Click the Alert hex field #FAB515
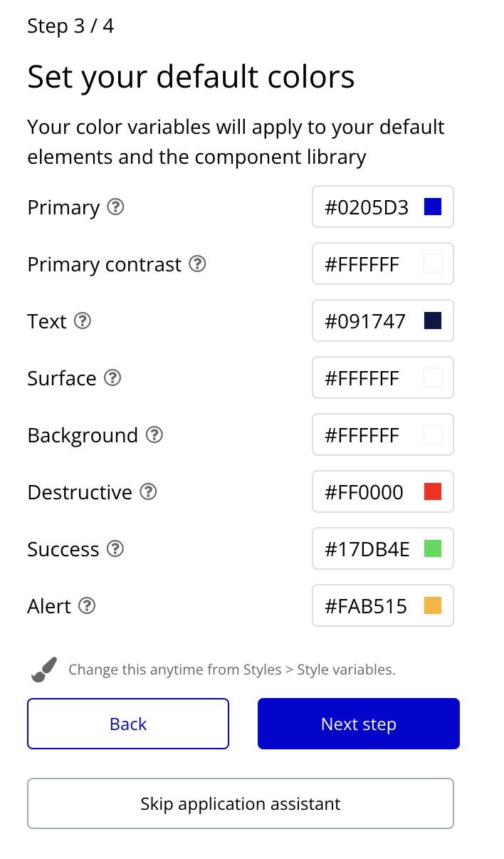 366,606
